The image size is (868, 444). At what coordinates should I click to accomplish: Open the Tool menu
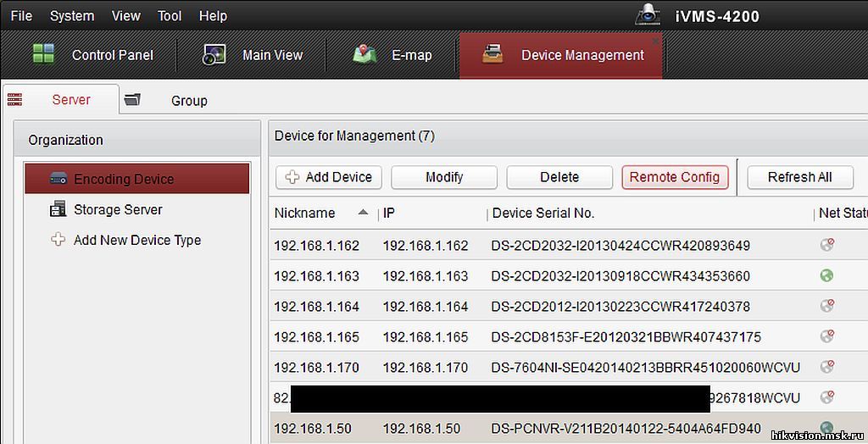[x=170, y=16]
